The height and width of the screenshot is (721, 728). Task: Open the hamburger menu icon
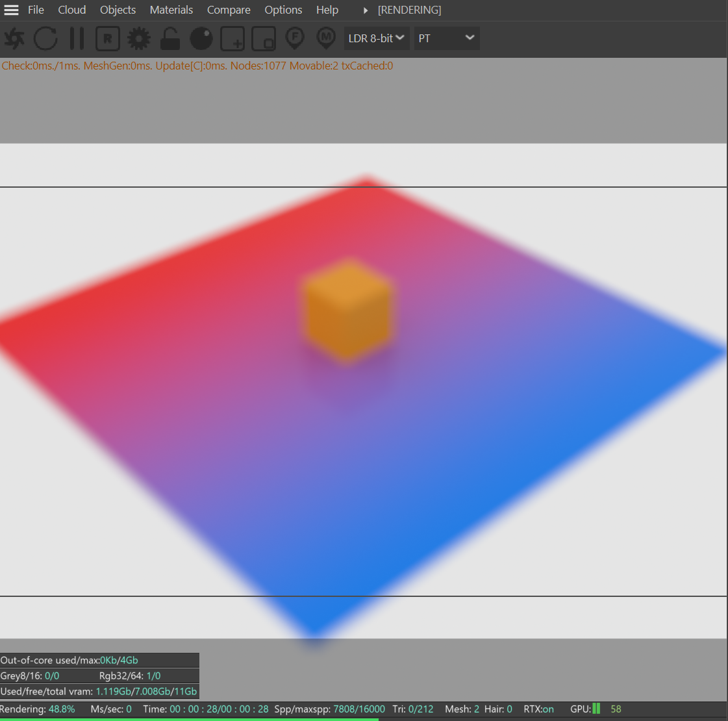pyautogui.click(x=12, y=10)
